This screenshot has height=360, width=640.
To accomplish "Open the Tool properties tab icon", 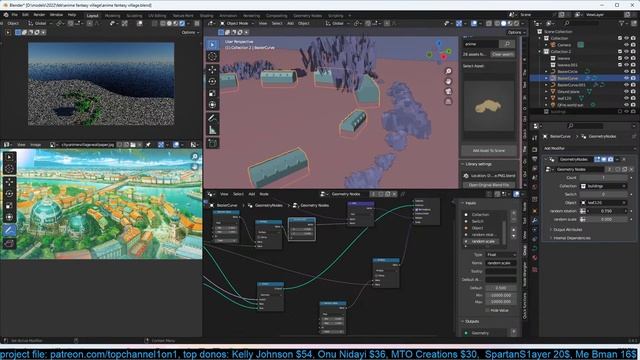I will (535, 138).
